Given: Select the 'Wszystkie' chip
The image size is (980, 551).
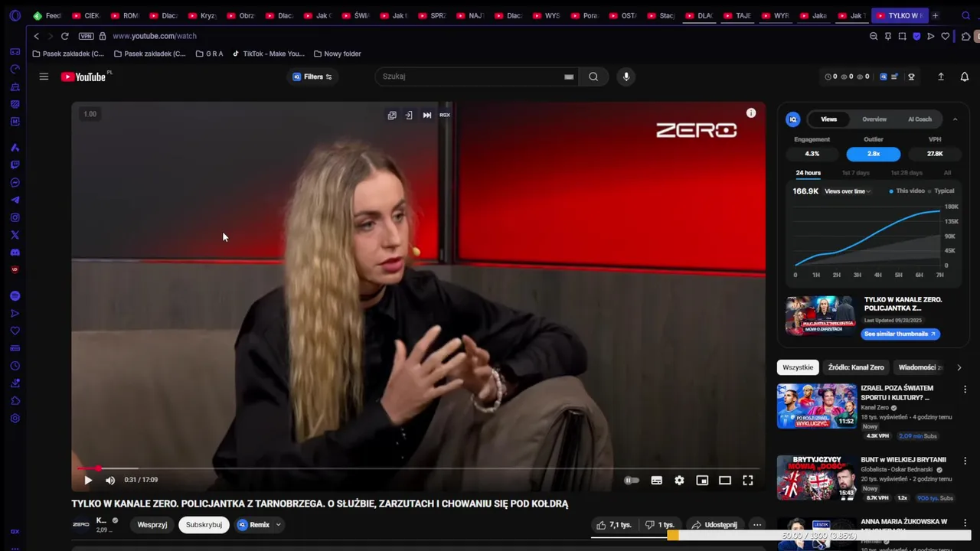Looking at the screenshot, I should [798, 367].
